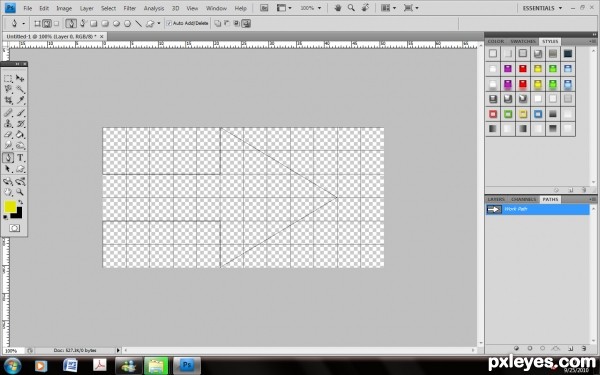The width and height of the screenshot is (600, 375).
Task: Launch Bridge from the application bar
Action: (264, 8)
